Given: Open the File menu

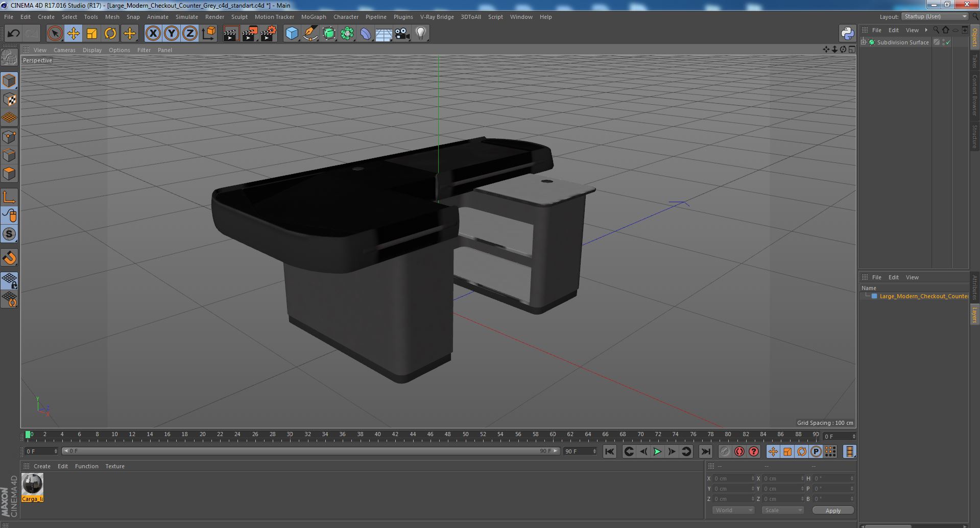Looking at the screenshot, I should [x=9, y=17].
